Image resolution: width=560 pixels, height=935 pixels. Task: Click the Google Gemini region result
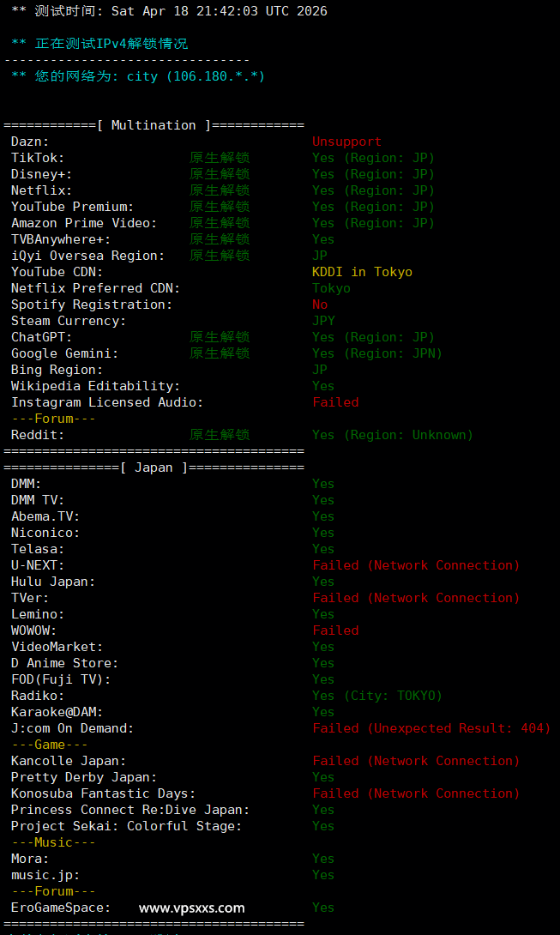click(376, 353)
